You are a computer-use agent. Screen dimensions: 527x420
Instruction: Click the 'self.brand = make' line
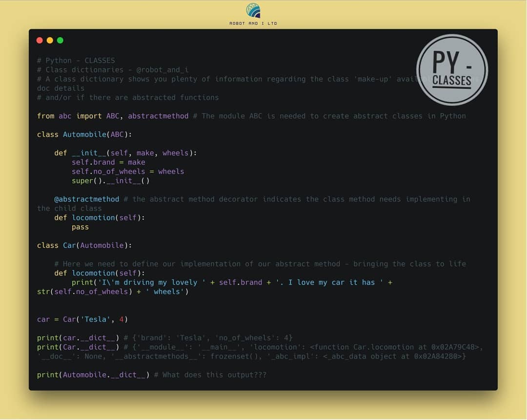pyautogui.click(x=108, y=162)
